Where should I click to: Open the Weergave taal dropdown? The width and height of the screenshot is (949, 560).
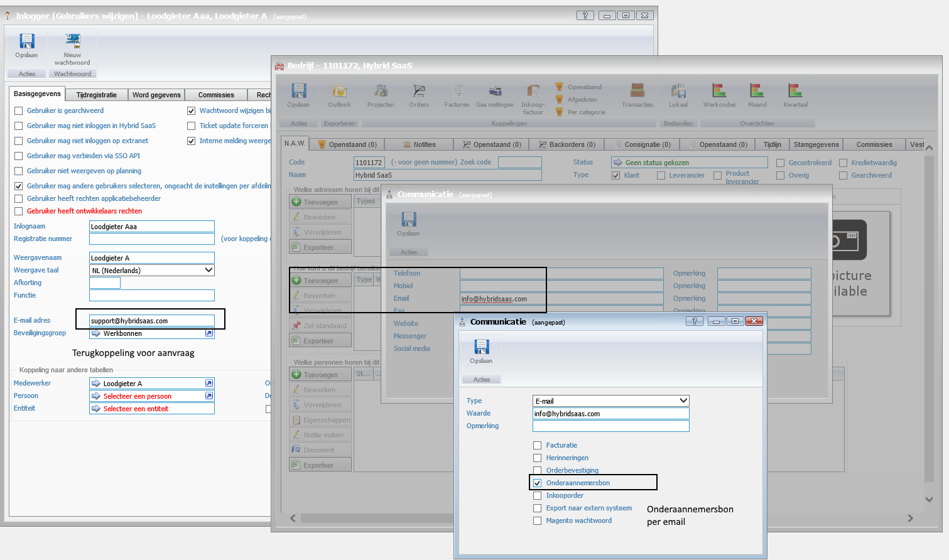209,271
